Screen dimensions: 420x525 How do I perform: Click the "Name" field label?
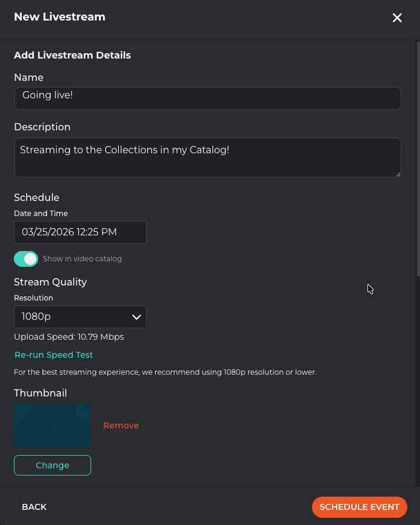point(29,77)
